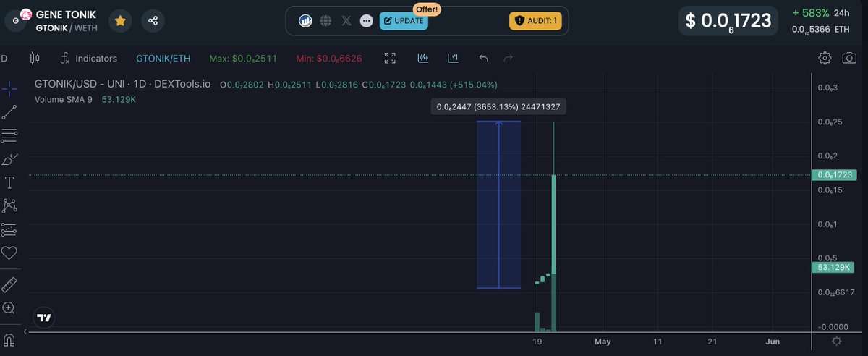Select the crosshair cursor tool
868x356 pixels.
pyautogui.click(x=9, y=89)
